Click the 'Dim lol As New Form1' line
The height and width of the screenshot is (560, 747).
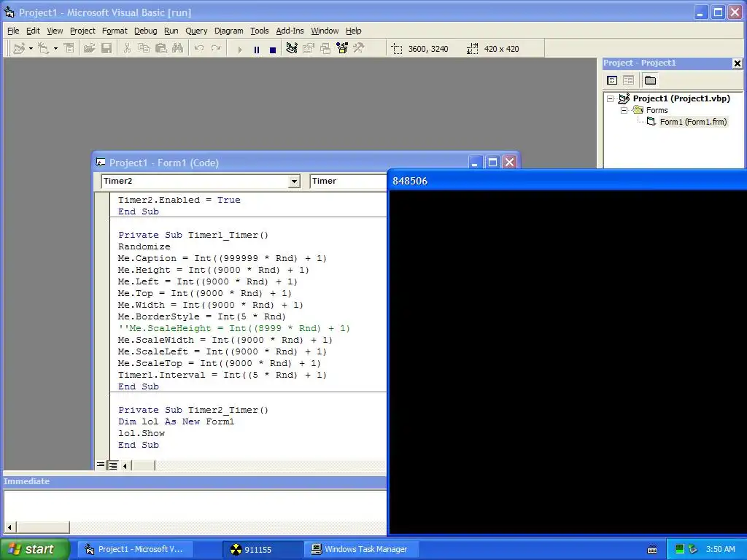pyautogui.click(x=177, y=421)
